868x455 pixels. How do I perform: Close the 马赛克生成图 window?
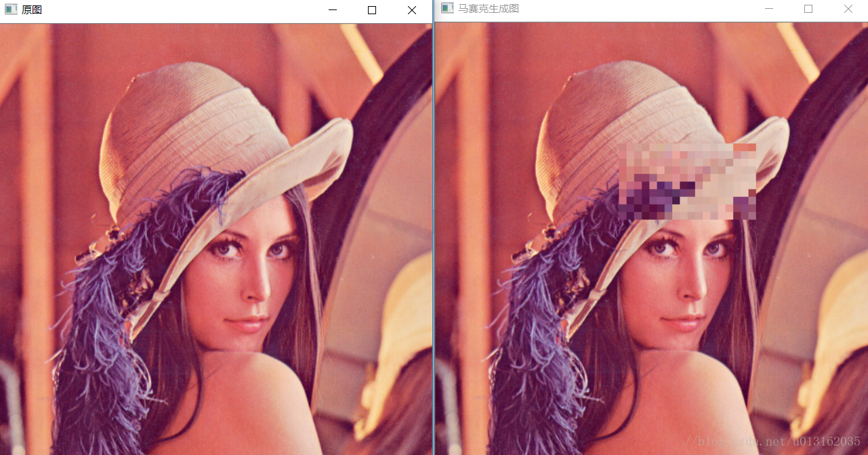(848, 9)
